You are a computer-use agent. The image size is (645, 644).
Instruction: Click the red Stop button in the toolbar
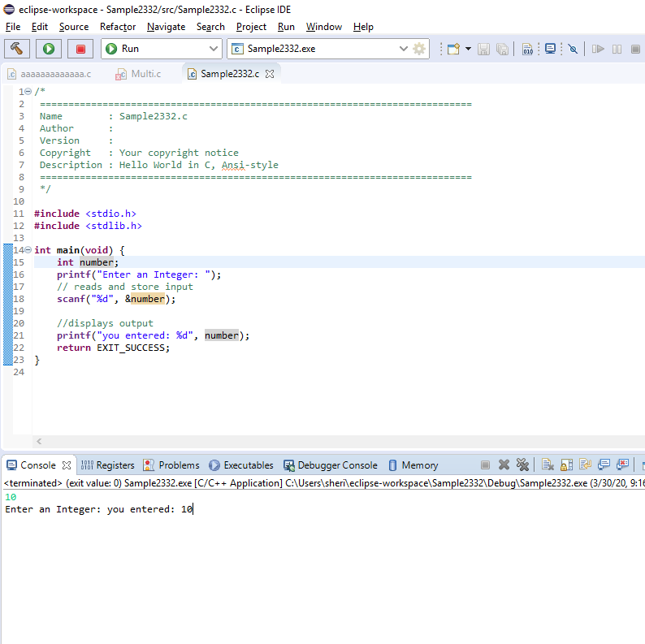pyautogui.click(x=80, y=49)
